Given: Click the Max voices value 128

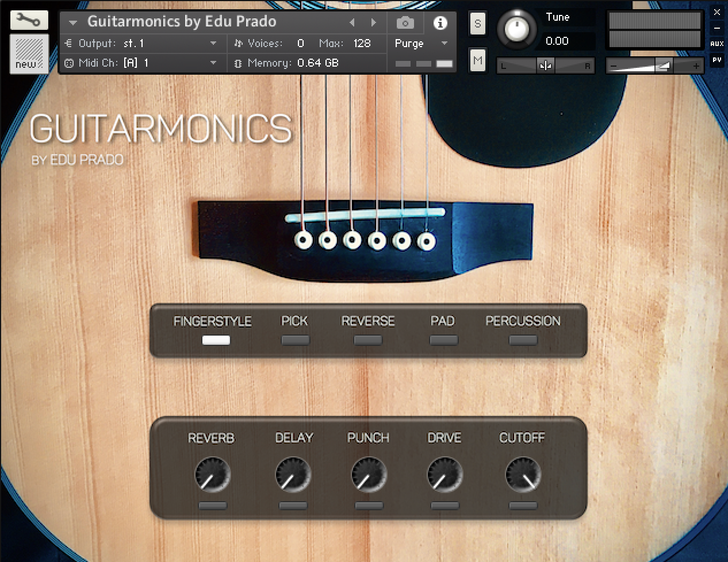Looking at the screenshot, I should coord(362,44).
